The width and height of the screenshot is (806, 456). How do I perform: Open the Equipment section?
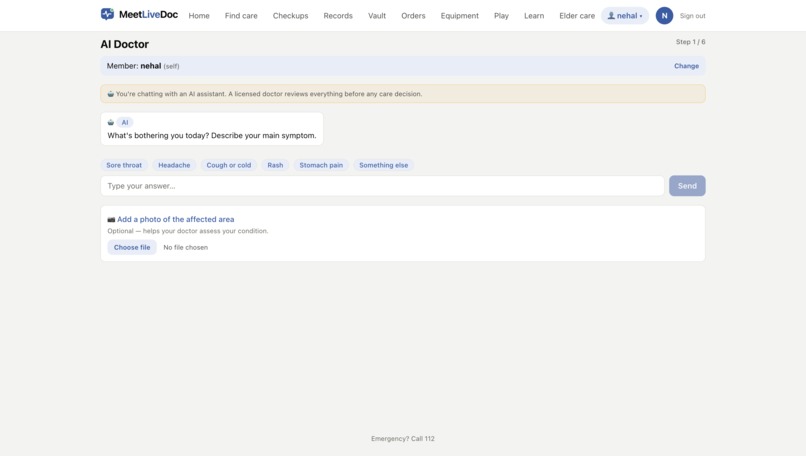[460, 16]
